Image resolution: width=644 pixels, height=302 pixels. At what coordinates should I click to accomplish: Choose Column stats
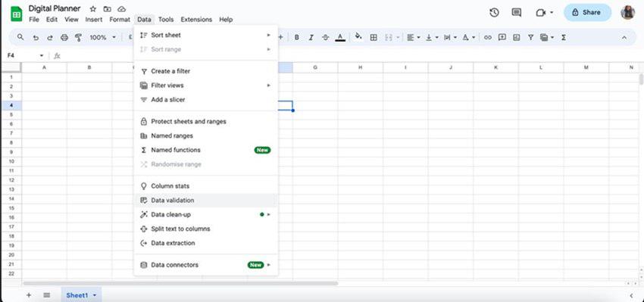pyautogui.click(x=206, y=186)
